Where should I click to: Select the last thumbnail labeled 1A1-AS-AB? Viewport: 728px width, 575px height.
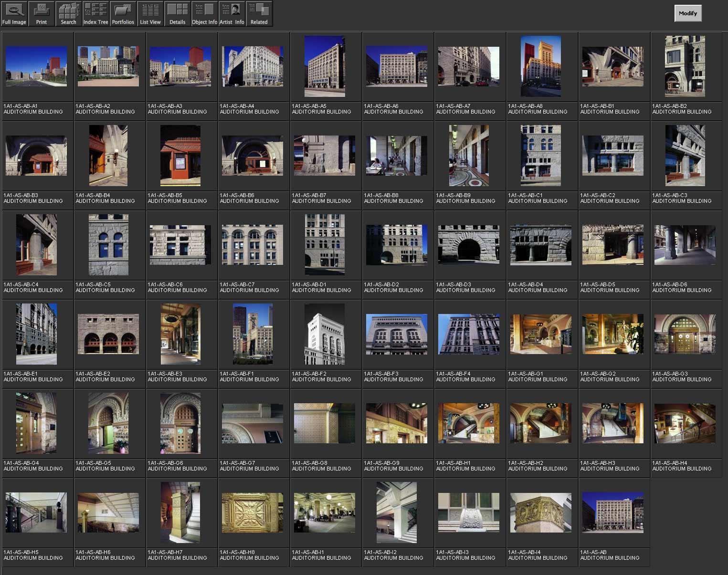coord(613,512)
